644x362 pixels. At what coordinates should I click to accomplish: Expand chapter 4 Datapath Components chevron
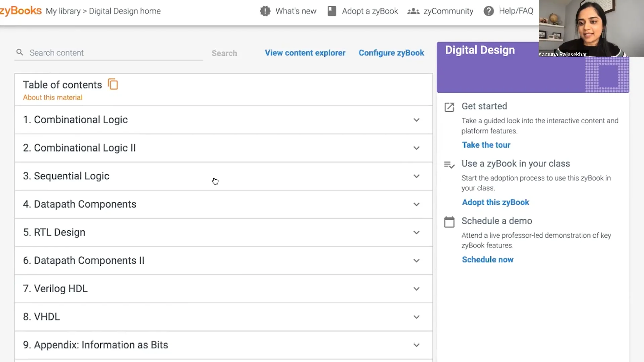coord(416,204)
